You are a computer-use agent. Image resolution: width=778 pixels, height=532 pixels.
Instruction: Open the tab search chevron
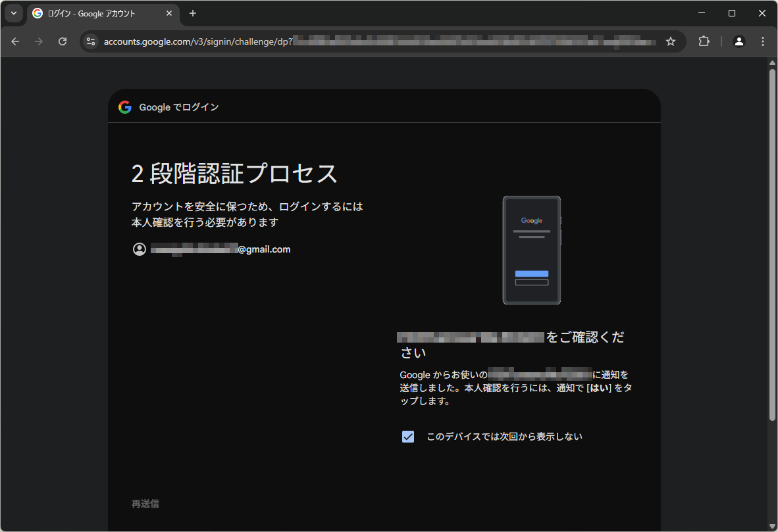tap(13, 13)
